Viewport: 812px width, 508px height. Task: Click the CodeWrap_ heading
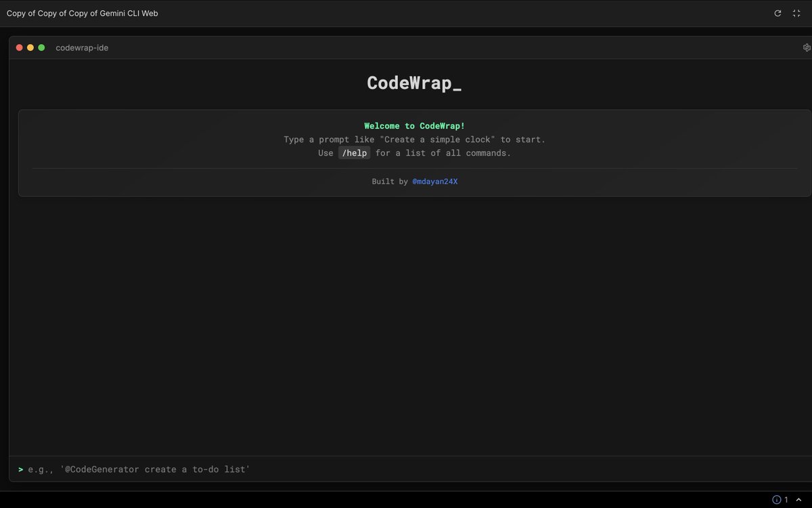pyautogui.click(x=414, y=83)
